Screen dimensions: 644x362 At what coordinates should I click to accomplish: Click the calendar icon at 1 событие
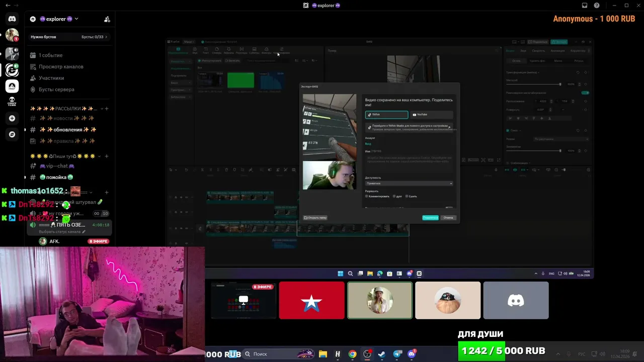33,55
